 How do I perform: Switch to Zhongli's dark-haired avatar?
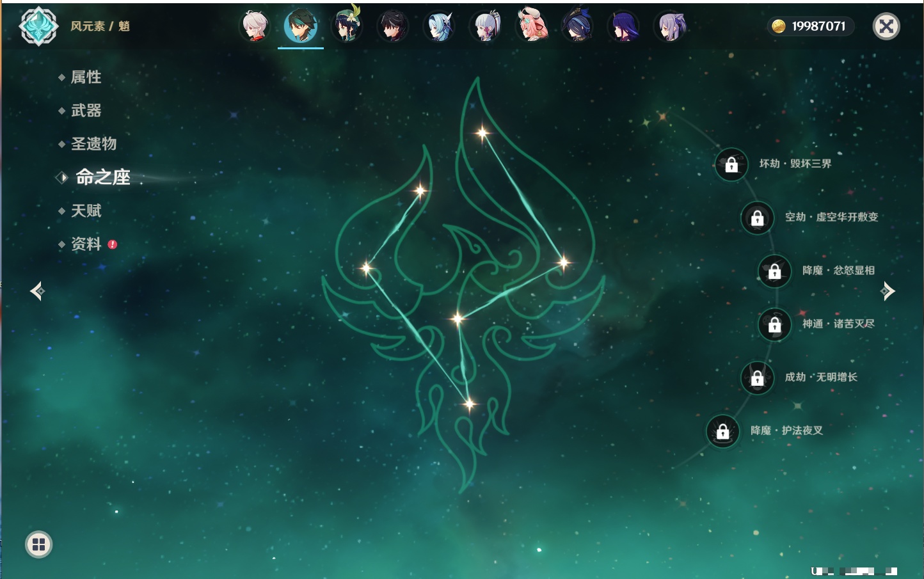click(392, 26)
